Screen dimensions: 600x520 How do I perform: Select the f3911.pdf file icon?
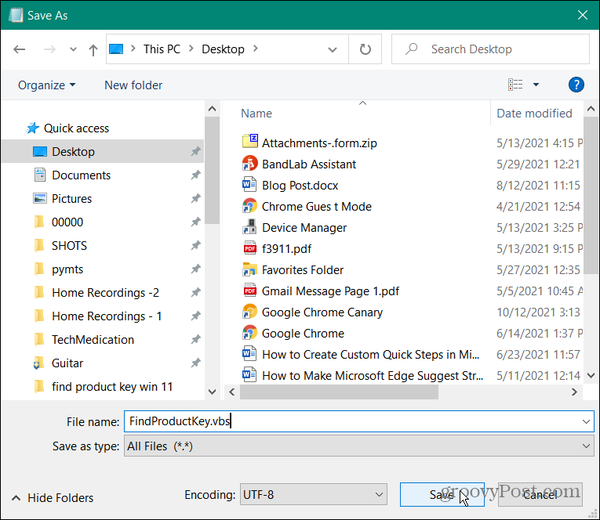(x=250, y=248)
